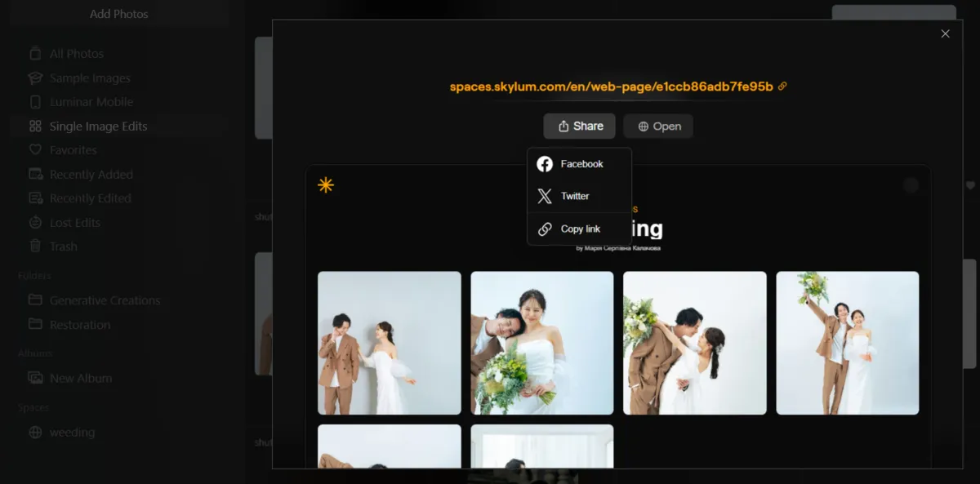Click the link icon beside the share URL
The height and width of the screenshot is (484, 980).
pos(782,85)
